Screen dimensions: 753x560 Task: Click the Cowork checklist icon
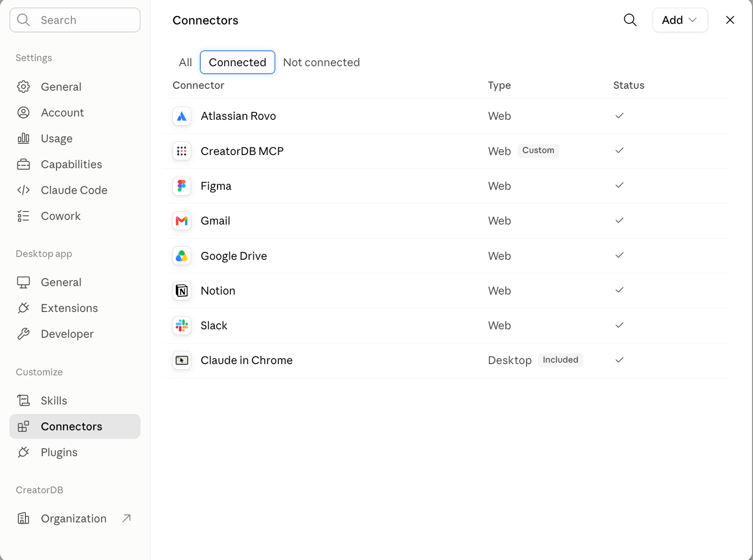(x=24, y=216)
